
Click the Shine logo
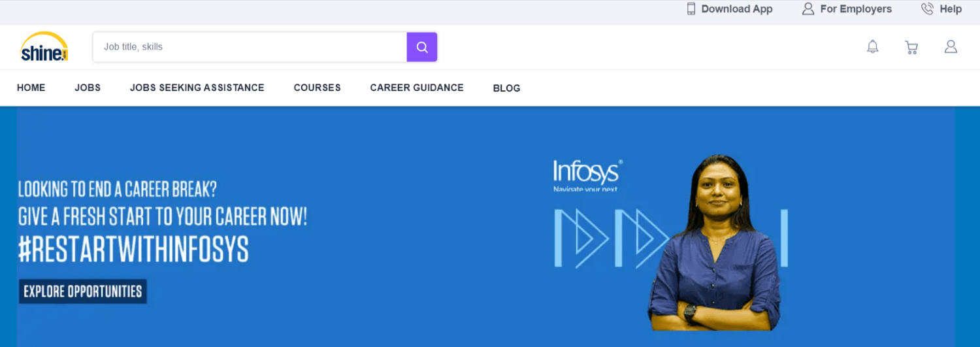click(x=44, y=47)
